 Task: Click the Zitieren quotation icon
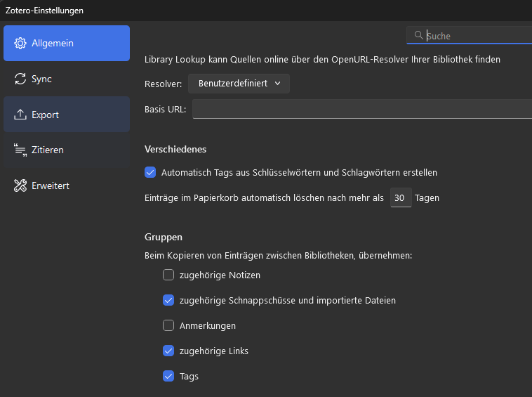(x=20, y=150)
